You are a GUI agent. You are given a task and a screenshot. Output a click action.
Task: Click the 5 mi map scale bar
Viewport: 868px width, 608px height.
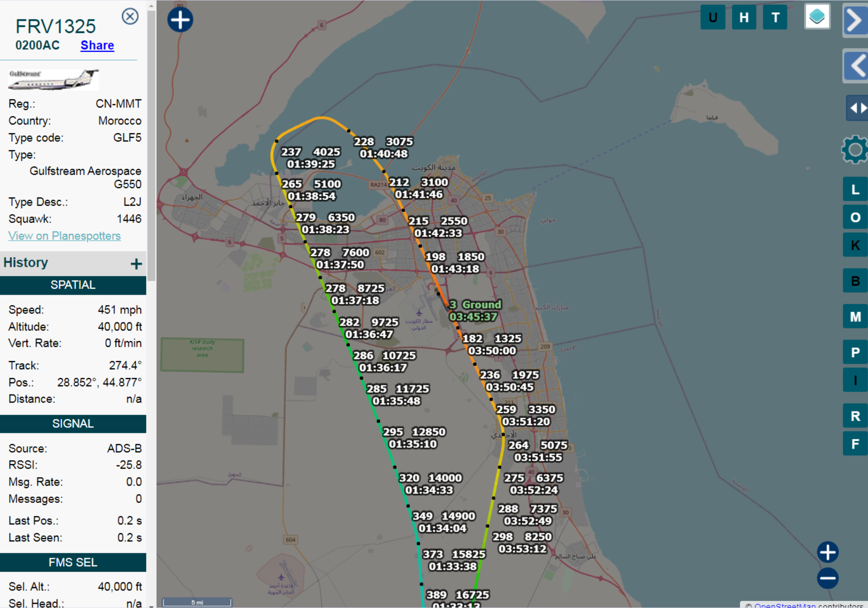coord(197,602)
